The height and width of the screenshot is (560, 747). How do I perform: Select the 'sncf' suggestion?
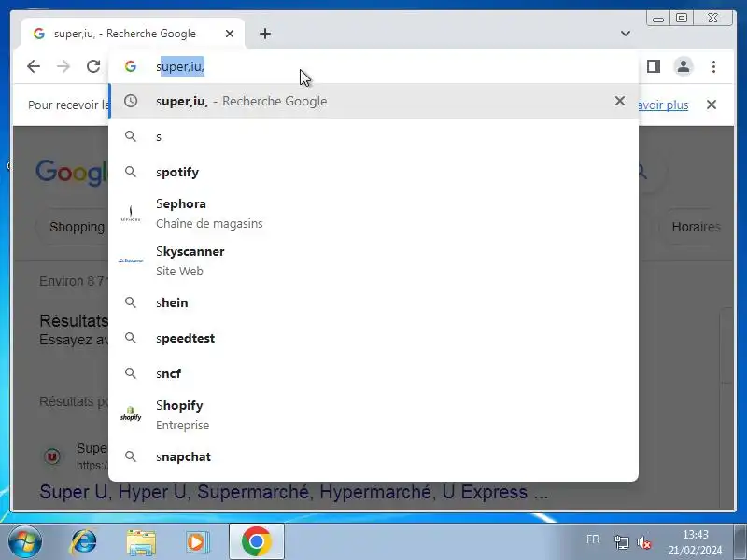[373, 373]
